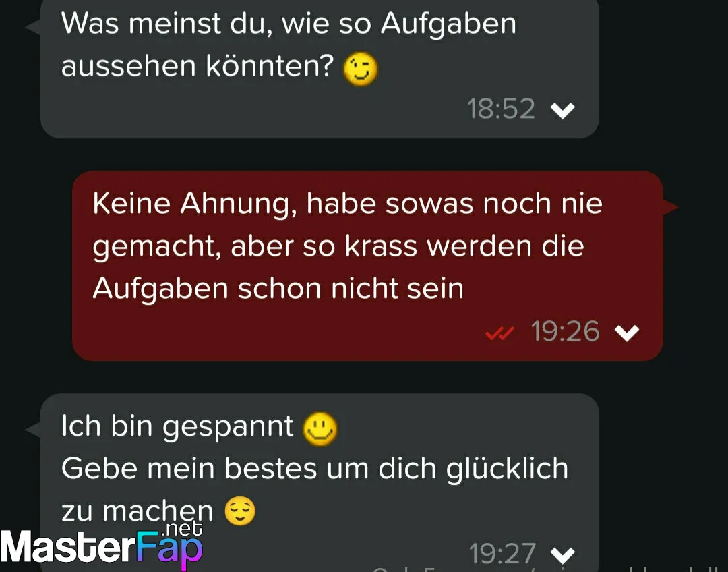Tap the tail of the red outgoing bubble
Image resolution: width=728 pixels, height=572 pixels.
[670, 207]
